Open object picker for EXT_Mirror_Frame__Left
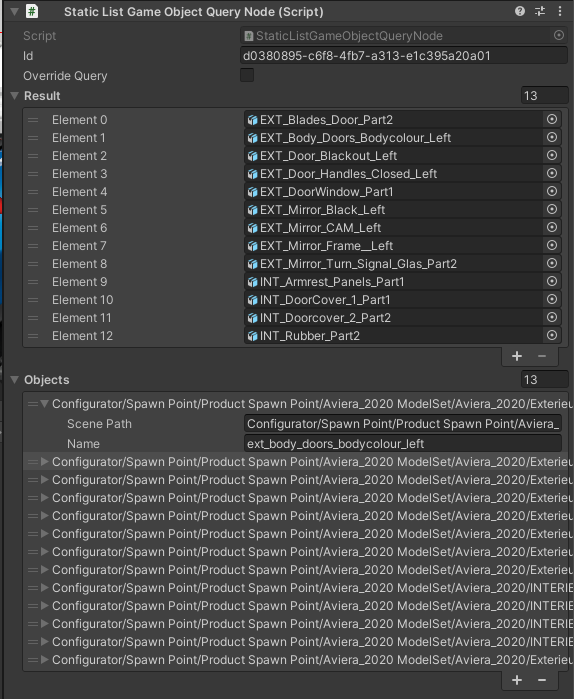Screen dimensions: 574x699 point(552,245)
